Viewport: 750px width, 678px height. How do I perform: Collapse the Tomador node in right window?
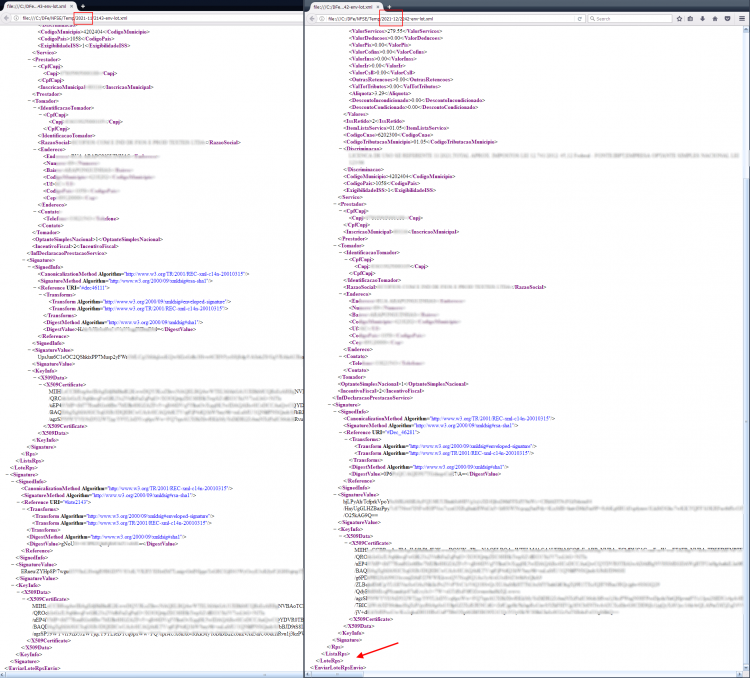click(x=335, y=245)
